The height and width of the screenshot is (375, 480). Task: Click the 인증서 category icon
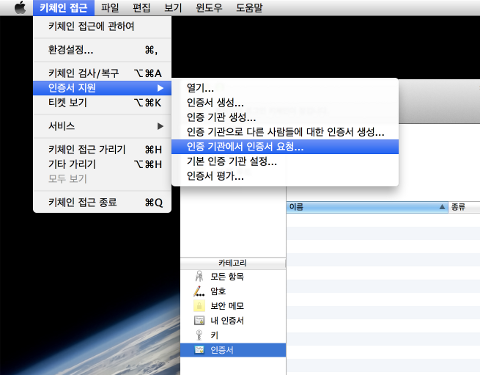click(x=199, y=350)
